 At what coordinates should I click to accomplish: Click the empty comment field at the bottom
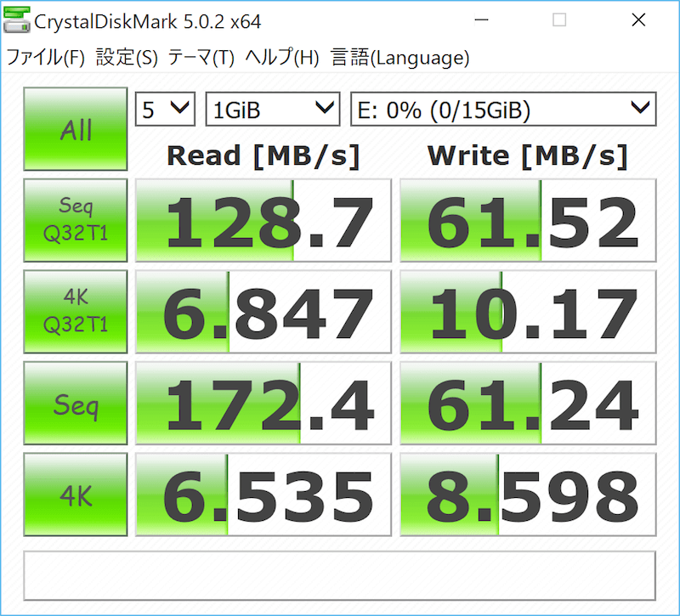coord(339,576)
